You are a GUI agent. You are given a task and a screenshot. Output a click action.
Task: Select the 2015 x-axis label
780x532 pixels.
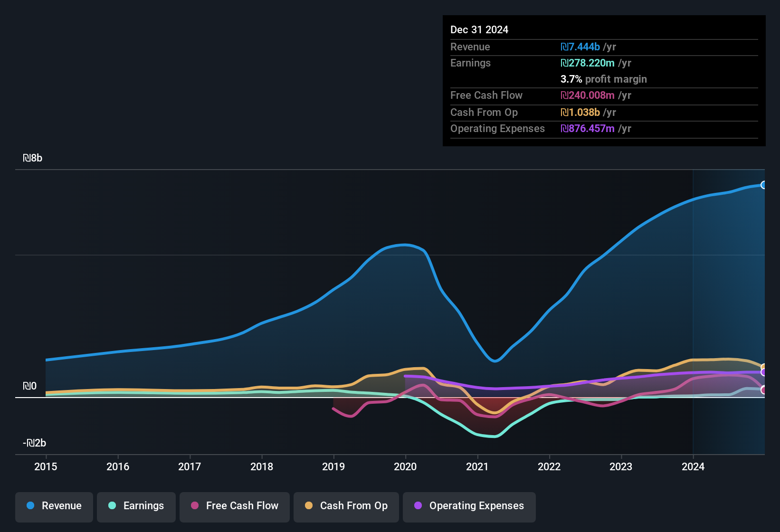[46, 466]
